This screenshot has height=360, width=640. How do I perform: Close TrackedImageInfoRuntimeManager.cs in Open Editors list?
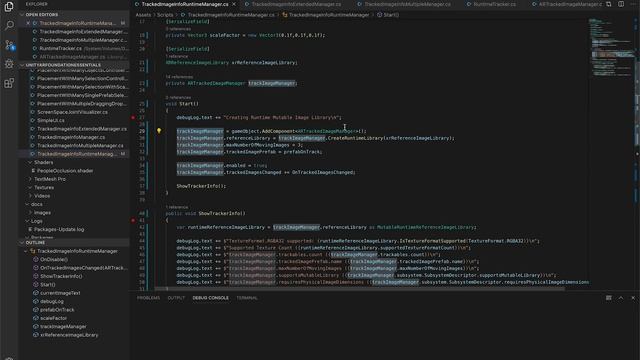coord(28,23)
